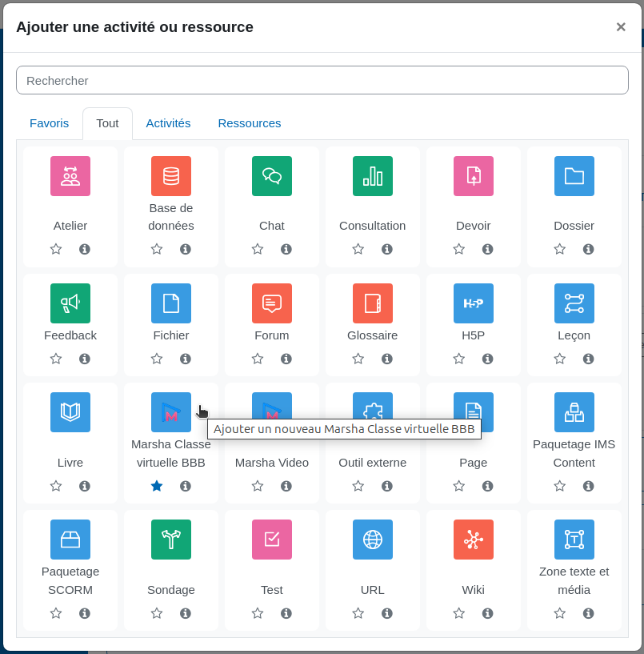Close the add activity dialog

tap(621, 27)
